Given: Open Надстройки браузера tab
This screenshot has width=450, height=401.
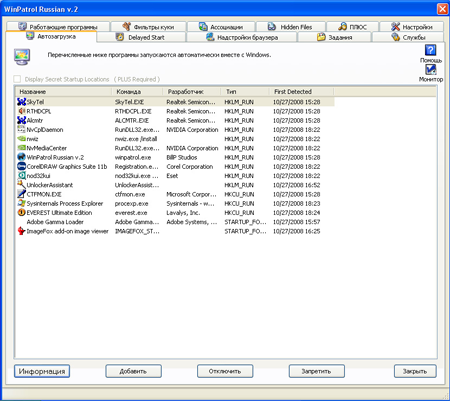Looking at the screenshot, I should coord(242,37).
